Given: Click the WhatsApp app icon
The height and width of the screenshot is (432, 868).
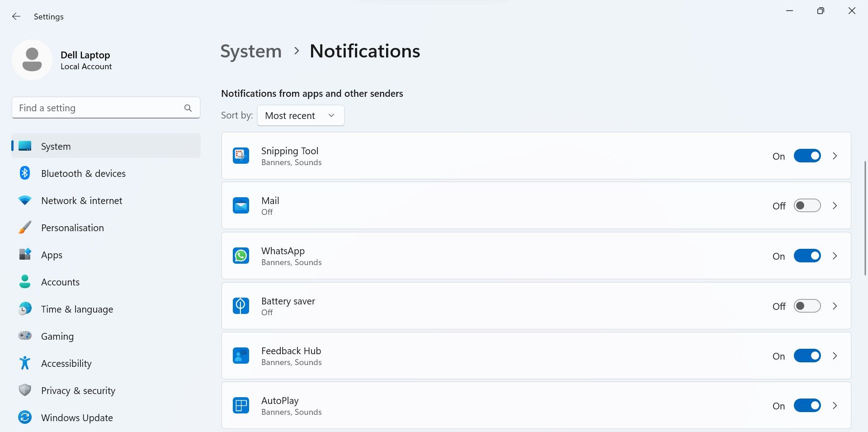Looking at the screenshot, I should (x=241, y=256).
